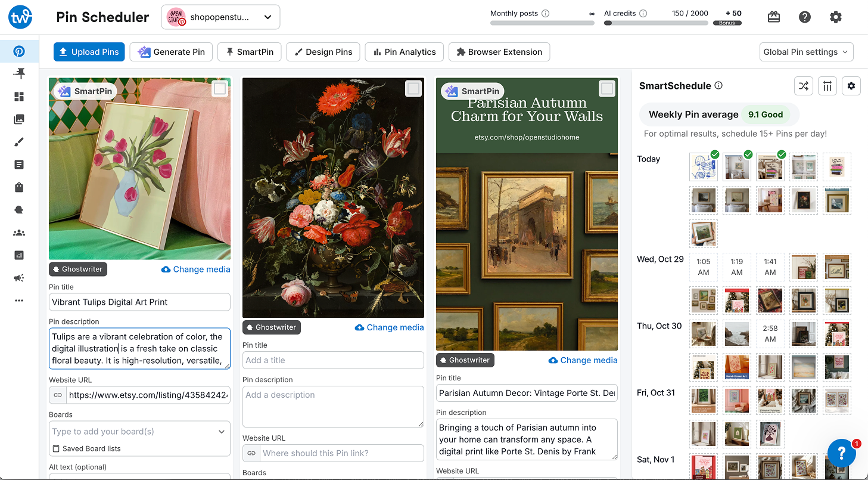Click the Tailwind logo icon
This screenshot has width=868, height=480.
[x=20, y=17]
